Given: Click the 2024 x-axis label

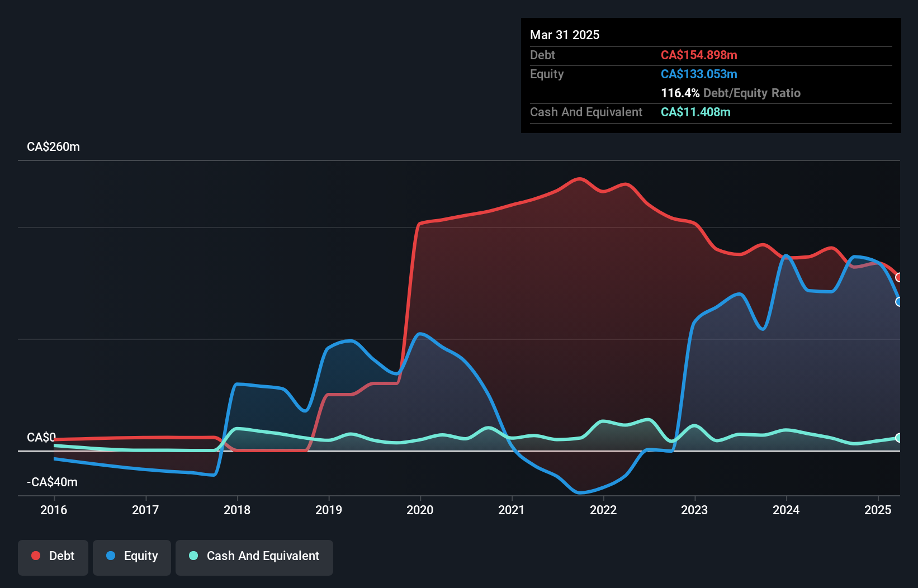Looking at the screenshot, I should coord(786,510).
